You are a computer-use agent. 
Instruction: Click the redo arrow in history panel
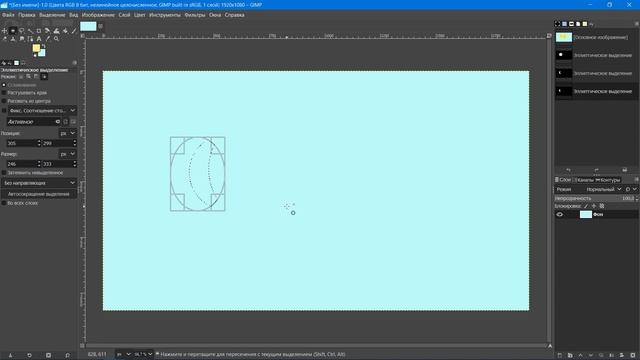click(596, 170)
